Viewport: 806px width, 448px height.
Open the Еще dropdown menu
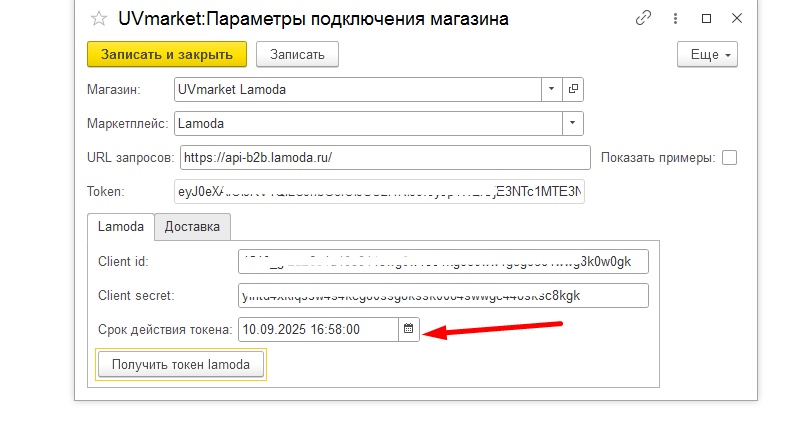(707, 54)
